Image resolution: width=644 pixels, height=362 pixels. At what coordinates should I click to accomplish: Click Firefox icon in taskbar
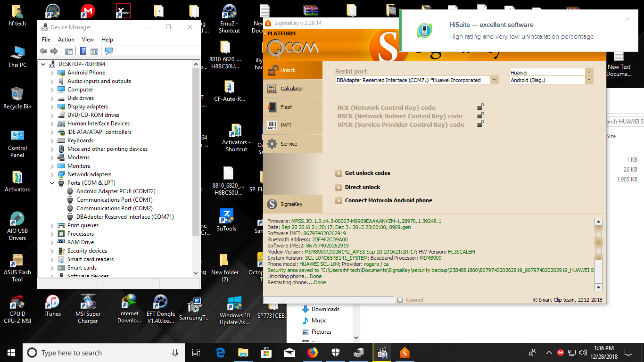[x=312, y=353]
